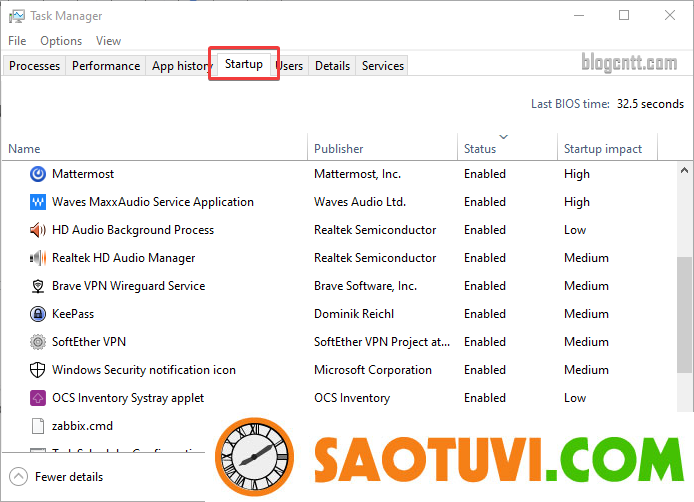Click publisher OCS Inventory cell
694x502 pixels.
[352, 398]
